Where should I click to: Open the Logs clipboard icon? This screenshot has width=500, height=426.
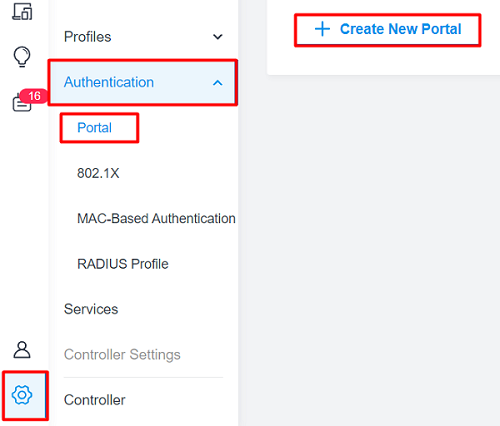point(21,103)
